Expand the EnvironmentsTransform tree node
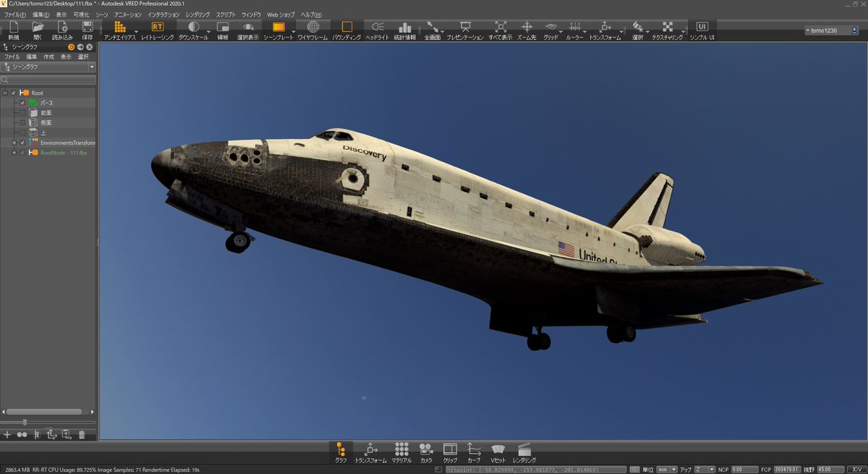Image resolution: width=868 pixels, height=474 pixels. 14,141
